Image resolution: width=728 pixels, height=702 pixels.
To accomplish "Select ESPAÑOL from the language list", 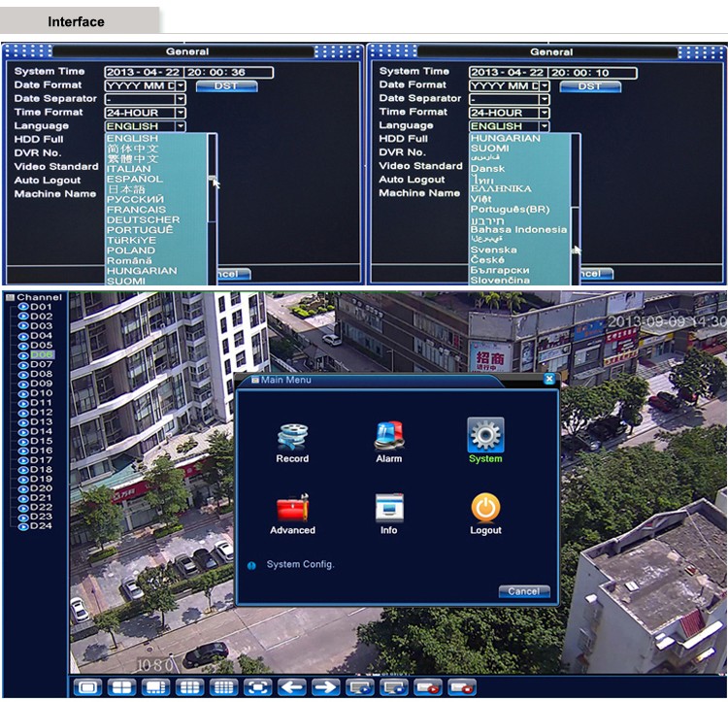I will (134, 179).
